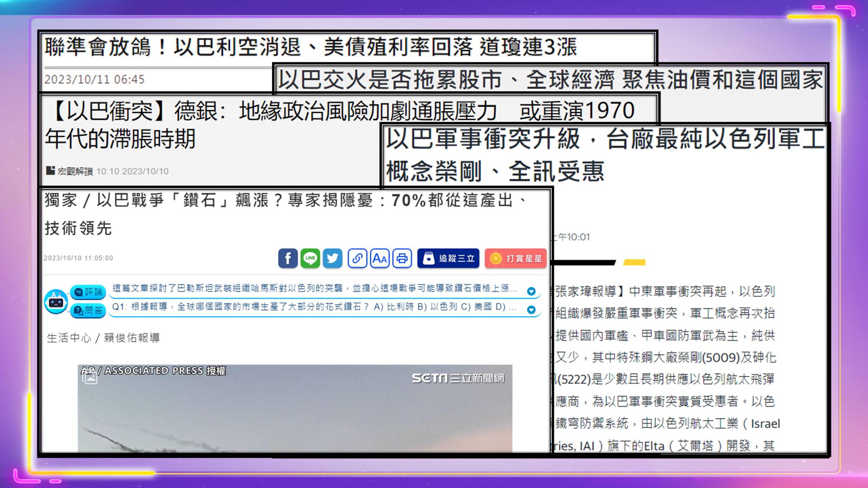Click the 追蹤三立 follow button
The width and height of the screenshot is (868, 488).
[x=448, y=258]
